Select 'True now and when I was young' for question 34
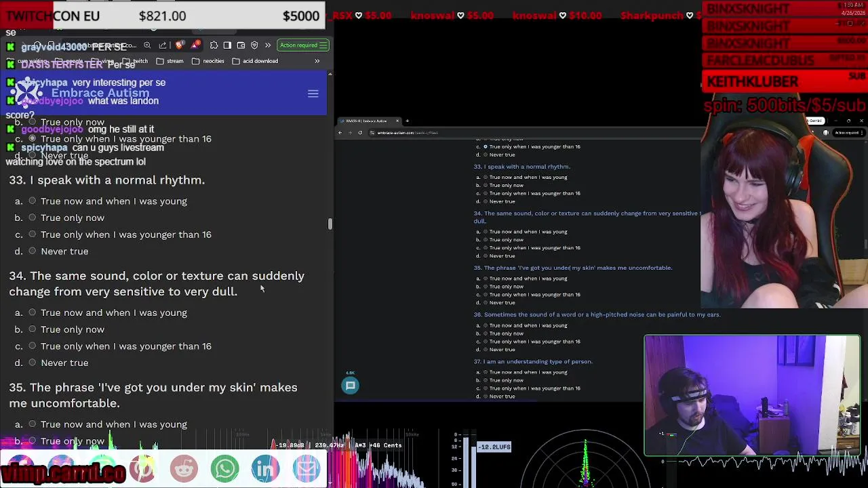This screenshot has height=488, width=868. (x=32, y=312)
